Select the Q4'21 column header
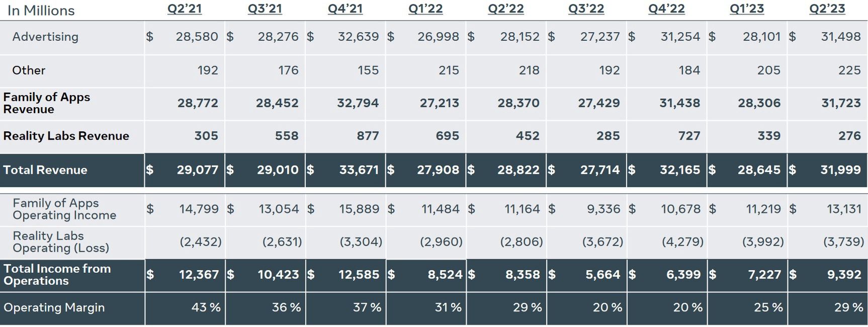Viewport: 868px width, 327px height. [345, 9]
